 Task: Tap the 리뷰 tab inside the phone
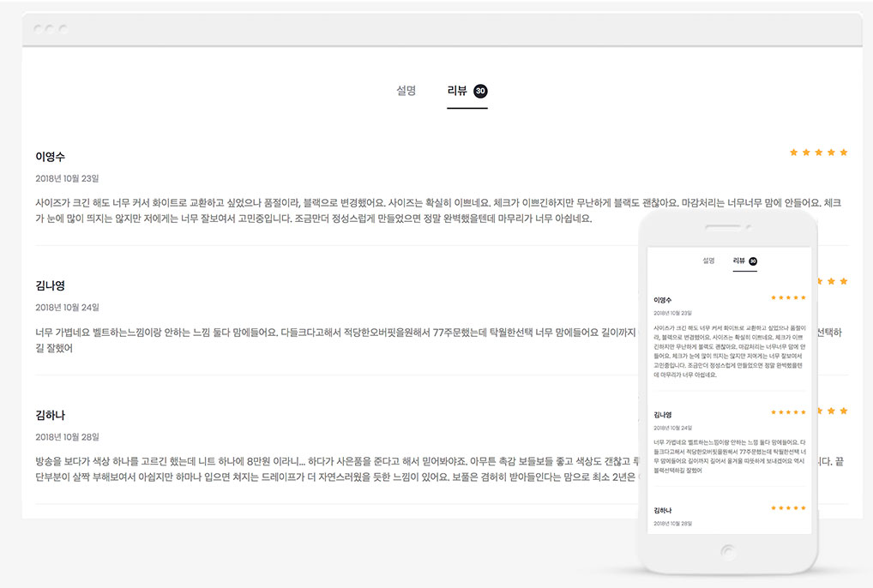[739, 261]
